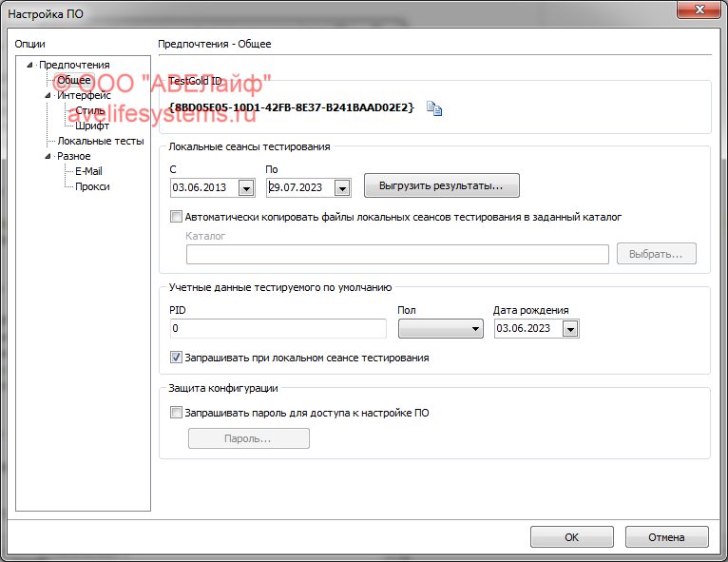
Task: Select Общее in the options tree
Action: [74, 81]
